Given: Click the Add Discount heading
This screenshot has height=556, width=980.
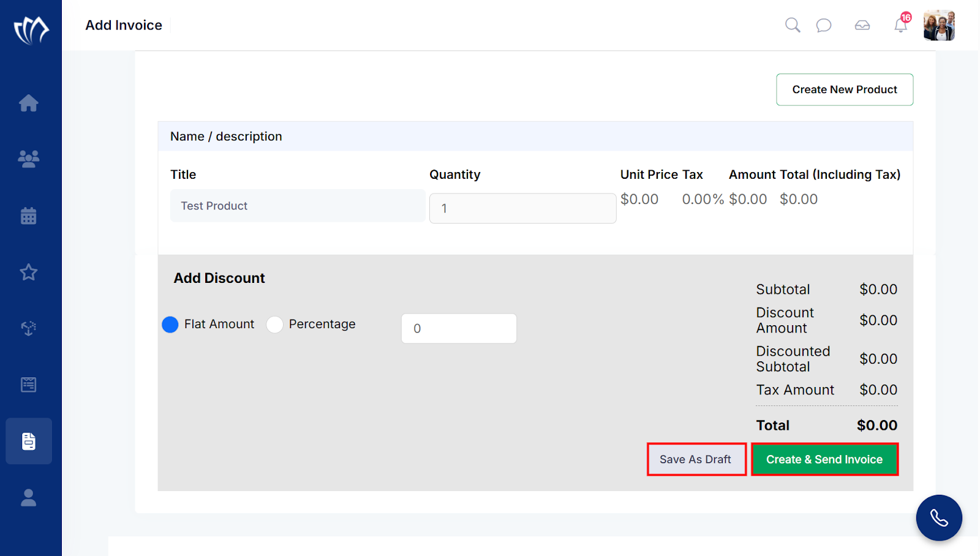Looking at the screenshot, I should point(219,278).
